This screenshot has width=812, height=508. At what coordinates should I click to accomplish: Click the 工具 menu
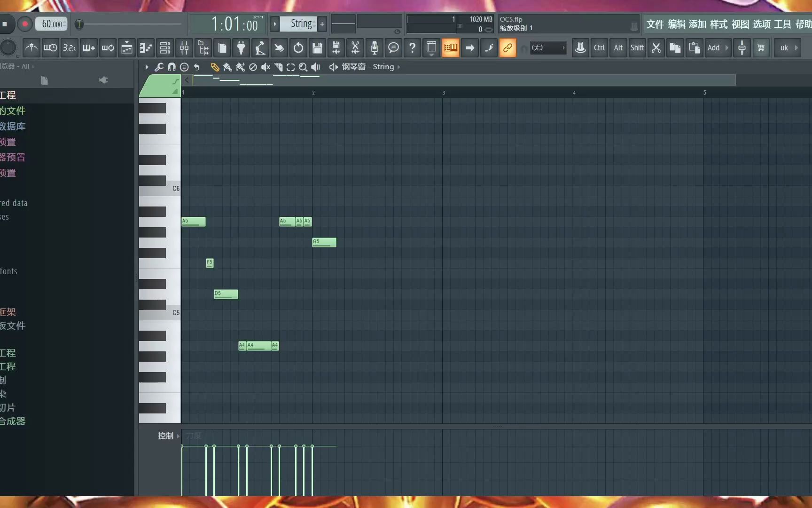tap(783, 24)
